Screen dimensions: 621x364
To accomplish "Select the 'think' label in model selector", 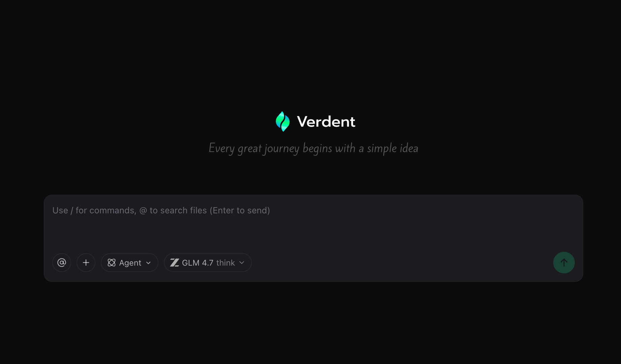I will pyautogui.click(x=226, y=263).
